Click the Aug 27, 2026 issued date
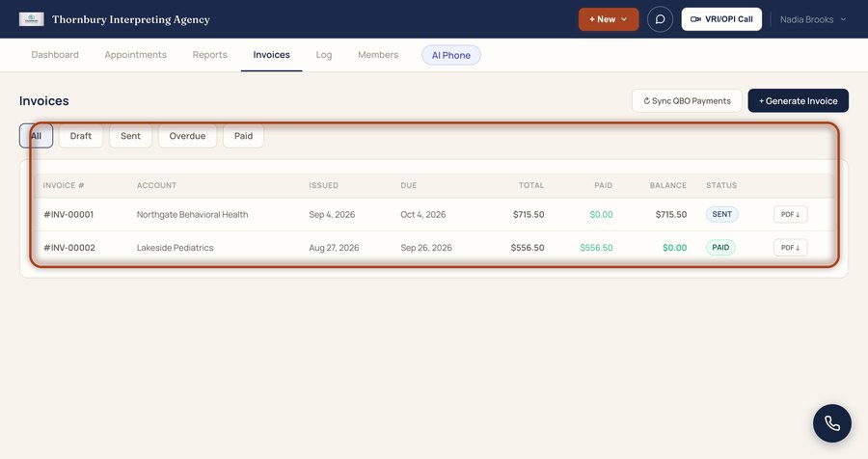Image resolution: width=868 pixels, height=459 pixels. (334, 248)
